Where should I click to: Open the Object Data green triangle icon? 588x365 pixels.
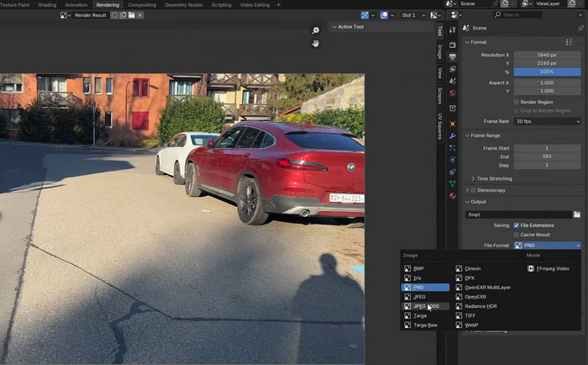[453, 183]
